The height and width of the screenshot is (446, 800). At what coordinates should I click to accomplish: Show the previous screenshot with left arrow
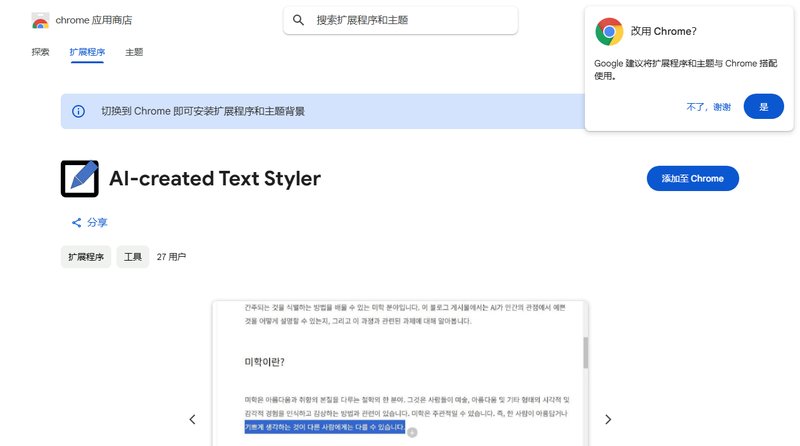tap(193, 419)
